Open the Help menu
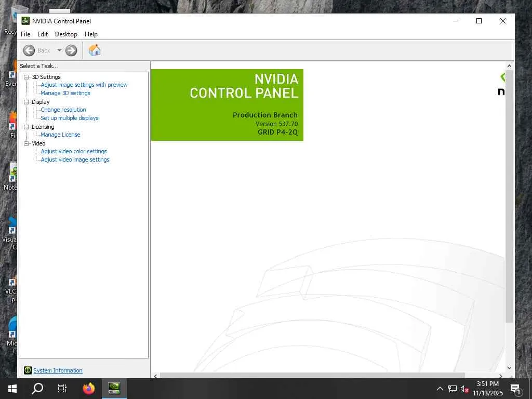532x399 pixels. (91, 34)
